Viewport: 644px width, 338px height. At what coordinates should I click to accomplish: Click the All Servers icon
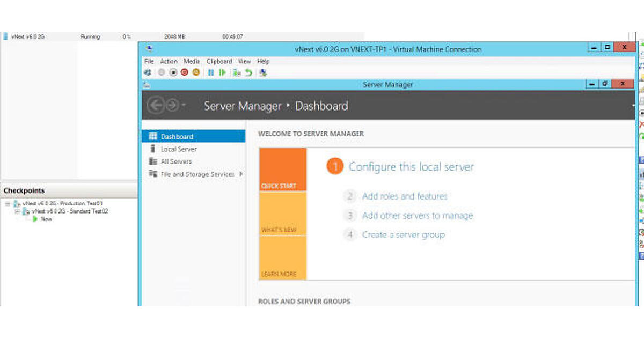pyautogui.click(x=152, y=161)
